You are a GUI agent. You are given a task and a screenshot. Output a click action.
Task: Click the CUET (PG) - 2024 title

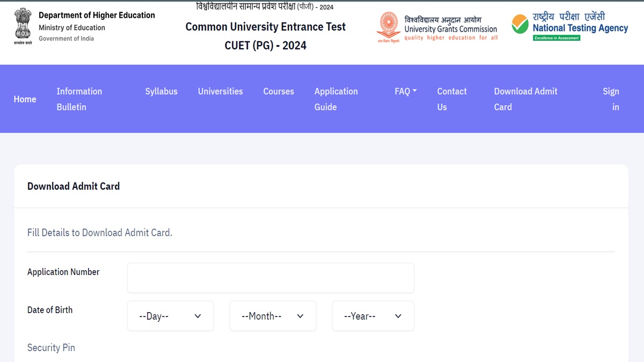click(x=266, y=46)
